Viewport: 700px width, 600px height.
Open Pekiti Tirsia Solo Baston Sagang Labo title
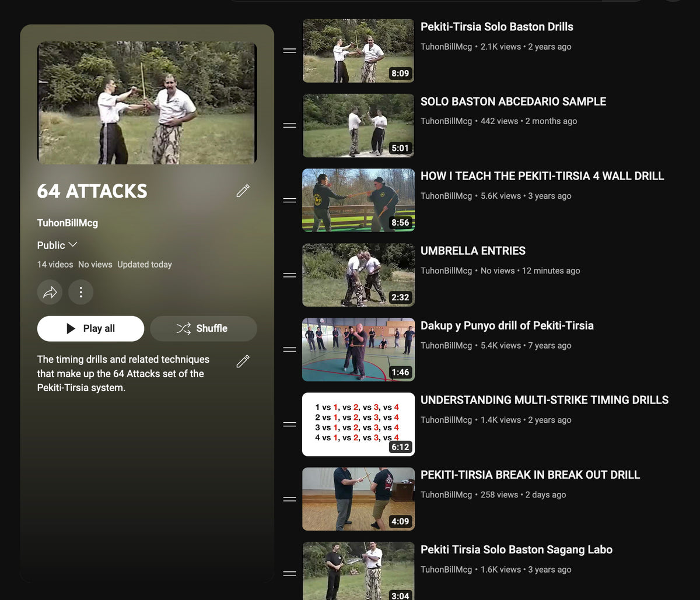[516, 549]
